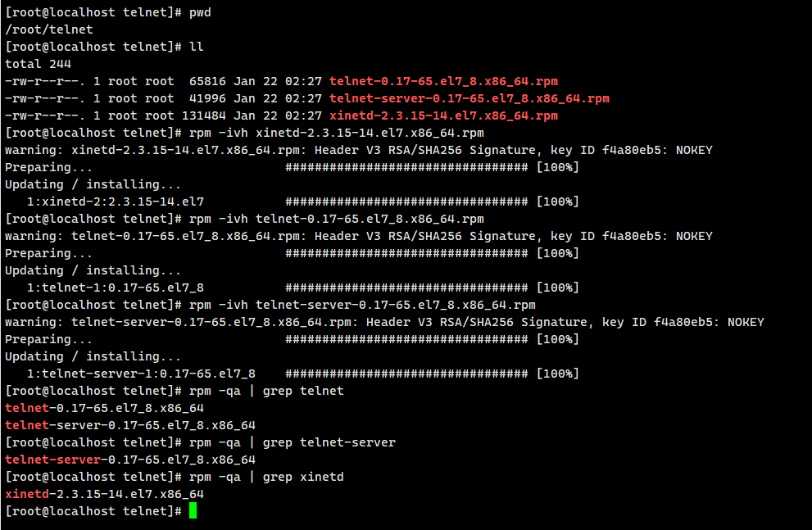812x530 pixels.
Task: Click the "xinetd-2.3.15-14.el7.x86_64" query result line
Action: click(x=104, y=494)
